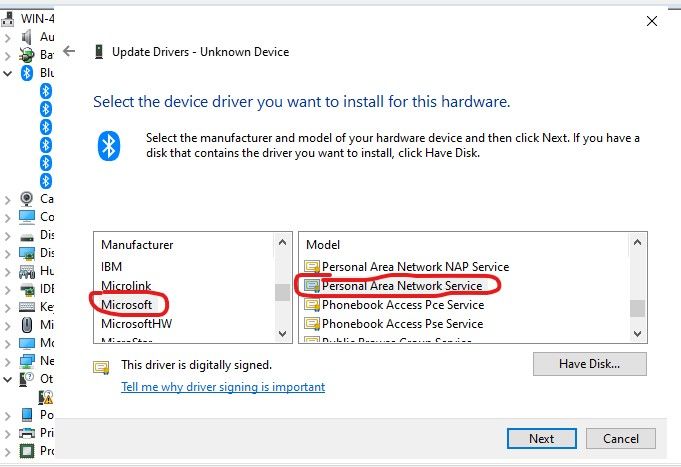Click the Phonebook Access Pse Service icon
681x467 pixels.
312,324
